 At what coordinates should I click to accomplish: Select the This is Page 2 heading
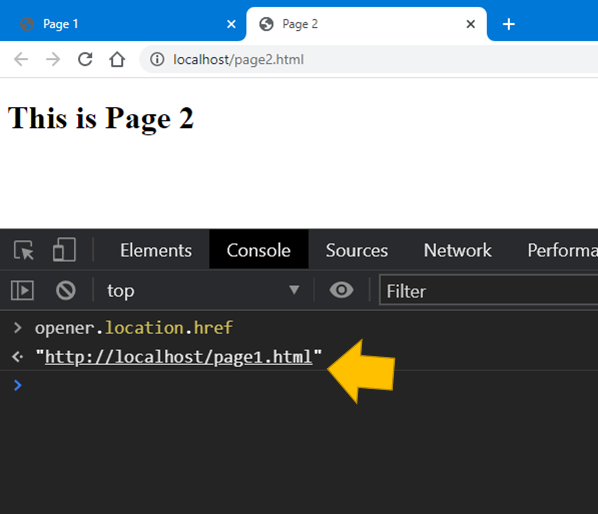[x=101, y=118]
